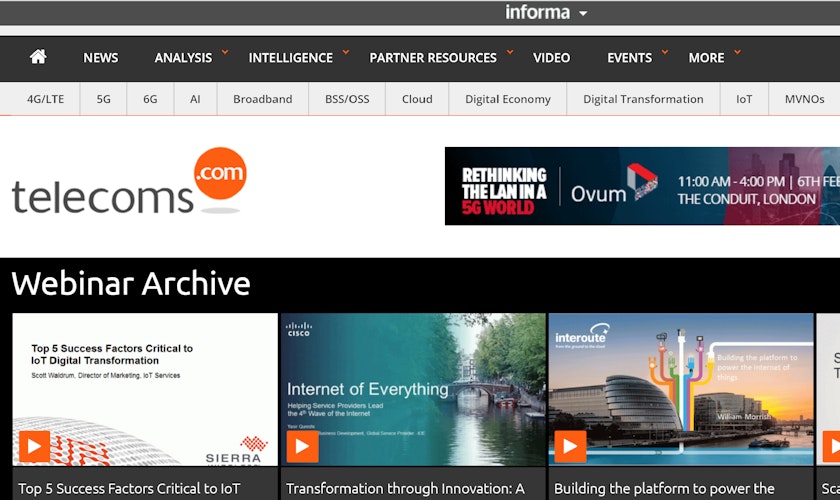Play the Interoute platform webinar

coord(570,446)
